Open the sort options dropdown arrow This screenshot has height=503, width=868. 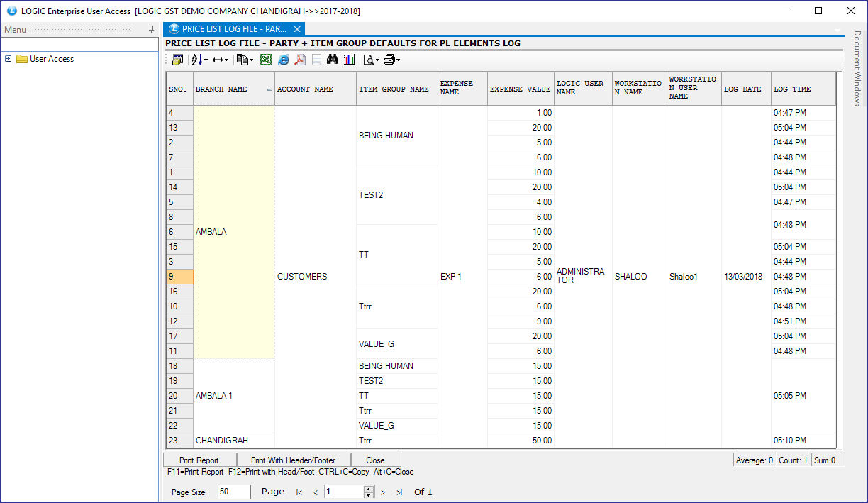(206, 60)
